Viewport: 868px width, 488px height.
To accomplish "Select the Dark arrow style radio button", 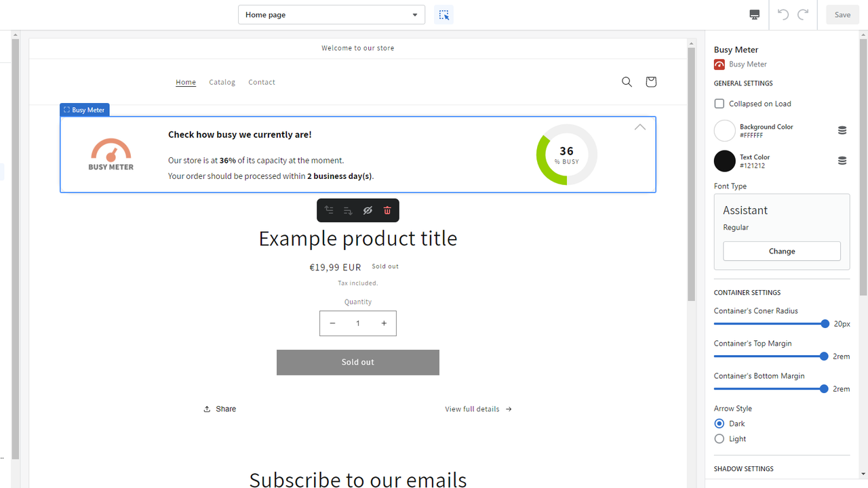I will [x=719, y=423].
